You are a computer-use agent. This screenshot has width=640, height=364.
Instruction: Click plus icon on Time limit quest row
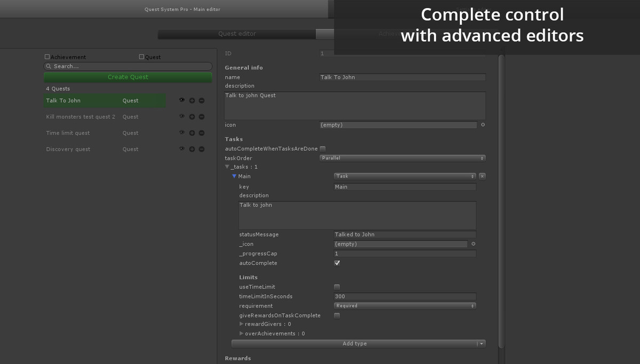tap(192, 133)
